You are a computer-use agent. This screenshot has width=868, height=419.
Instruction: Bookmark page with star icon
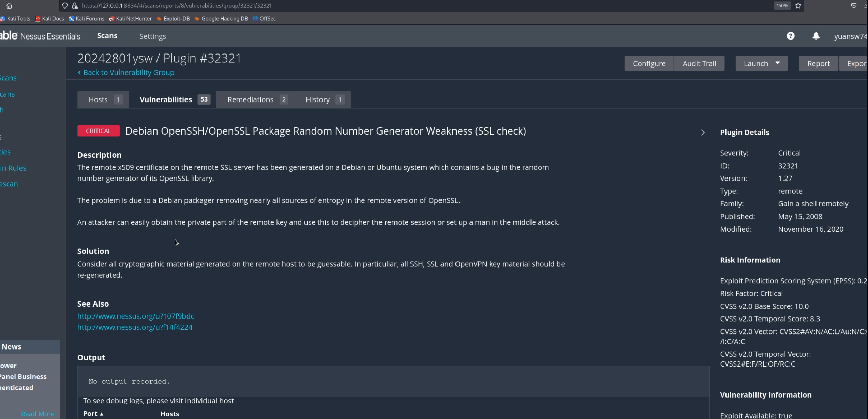[798, 6]
